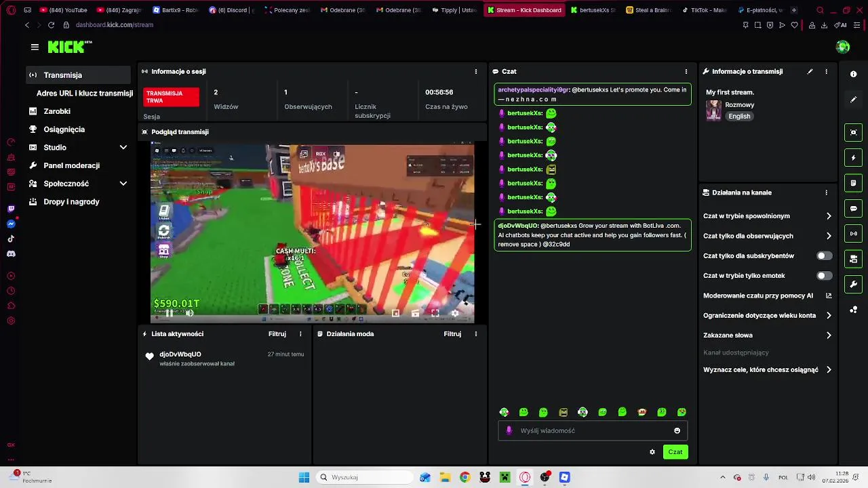Toggle the wrench panel icon in right rail
This screenshot has width=868, height=488.
[x=854, y=284]
